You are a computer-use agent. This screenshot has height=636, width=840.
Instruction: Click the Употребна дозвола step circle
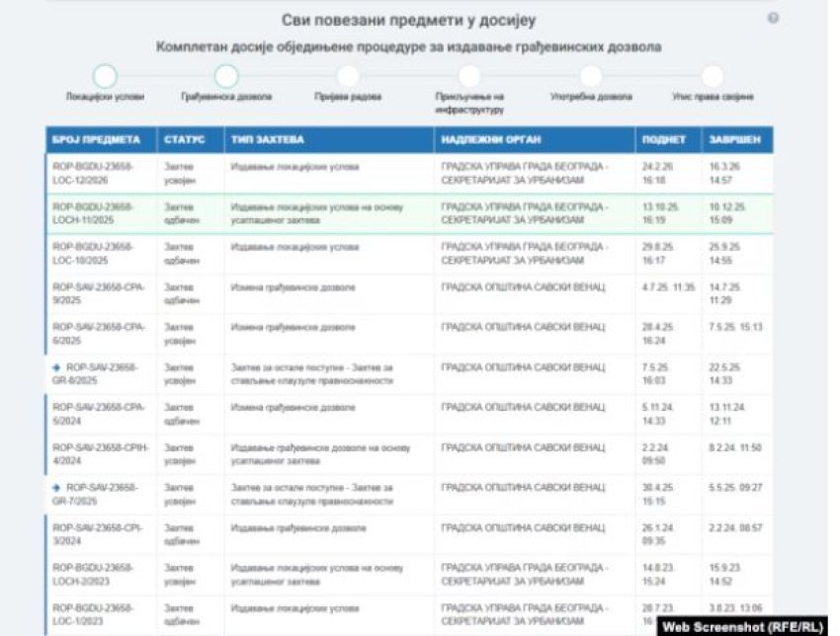pos(591,76)
